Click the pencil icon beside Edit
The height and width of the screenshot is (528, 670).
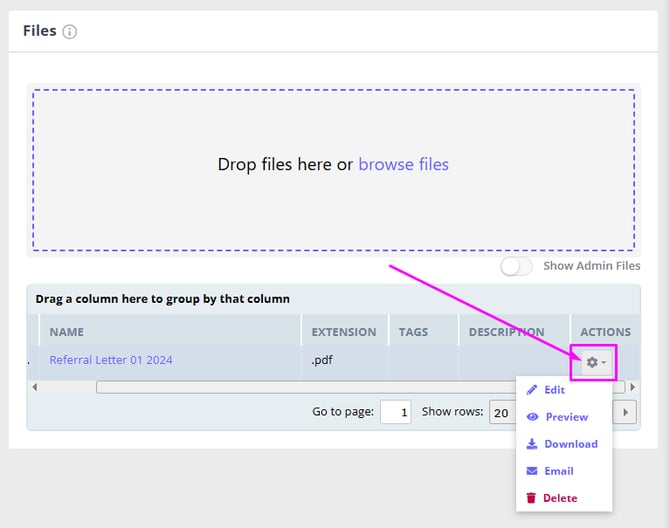click(x=532, y=390)
